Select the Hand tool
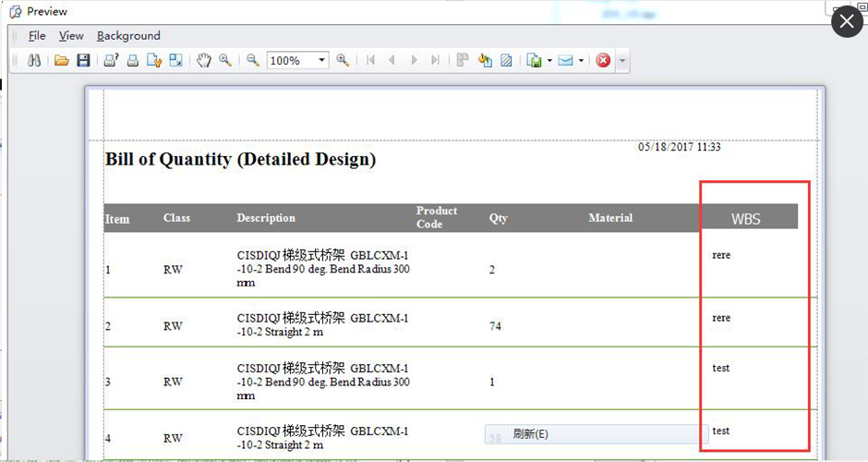The height and width of the screenshot is (462, 868). (x=204, y=60)
